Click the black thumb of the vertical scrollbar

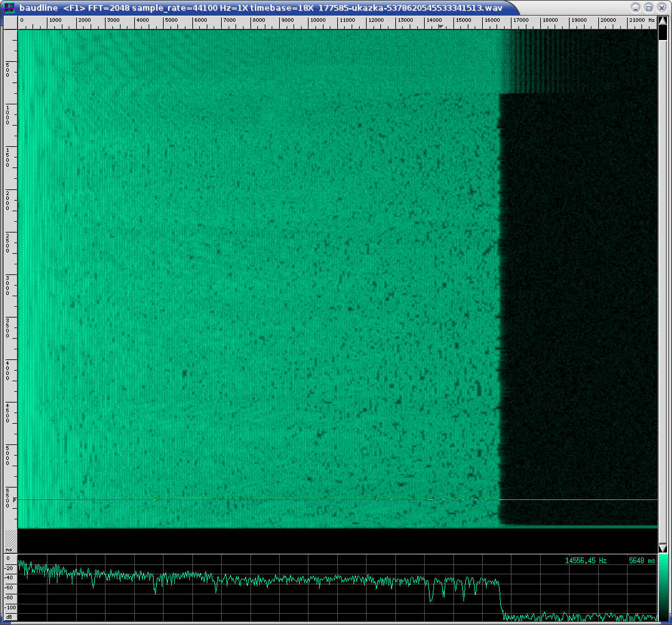coord(663,33)
